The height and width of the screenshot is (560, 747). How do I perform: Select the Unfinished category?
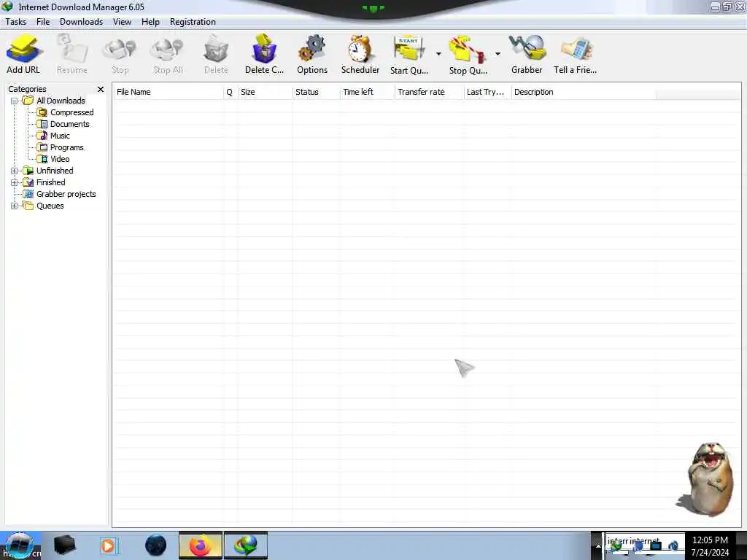(55, 171)
